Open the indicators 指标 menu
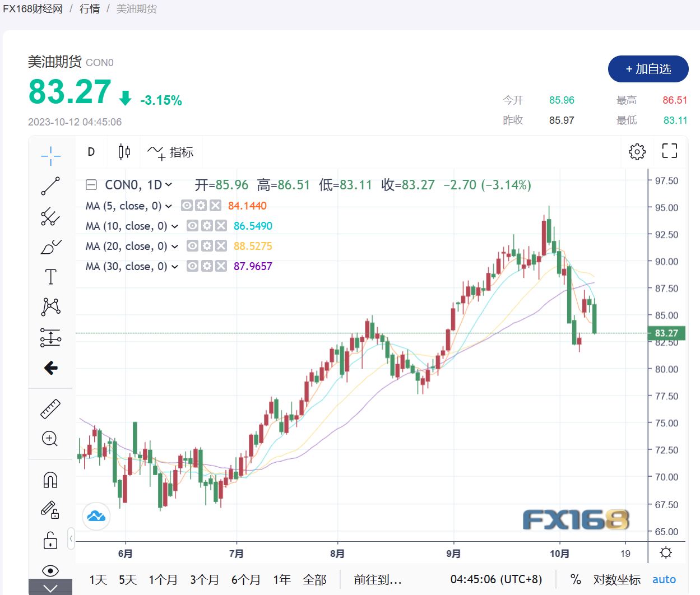 tap(170, 152)
